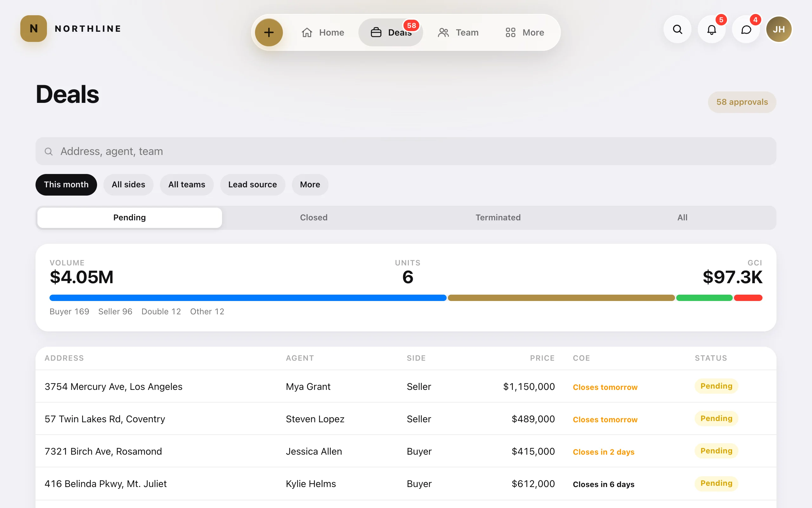Click the $4.05M volume value
This screenshot has width=812, height=508.
(82, 277)
